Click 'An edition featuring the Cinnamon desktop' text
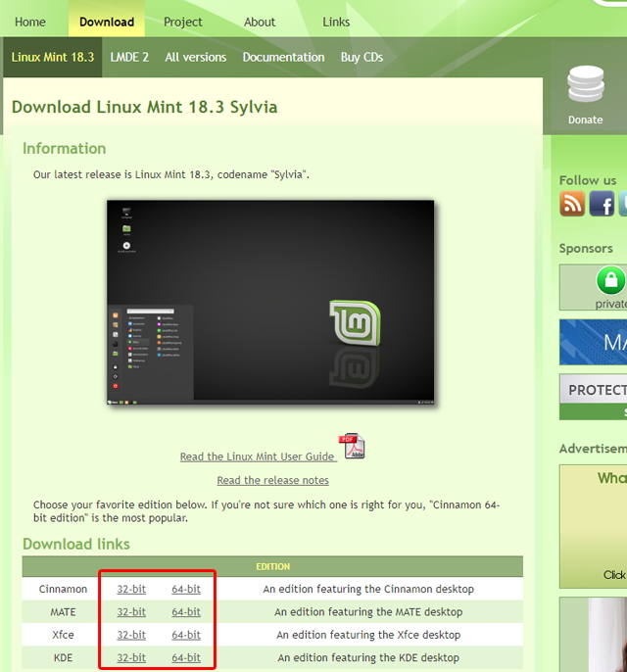627x672 pixels. point(368,589)
